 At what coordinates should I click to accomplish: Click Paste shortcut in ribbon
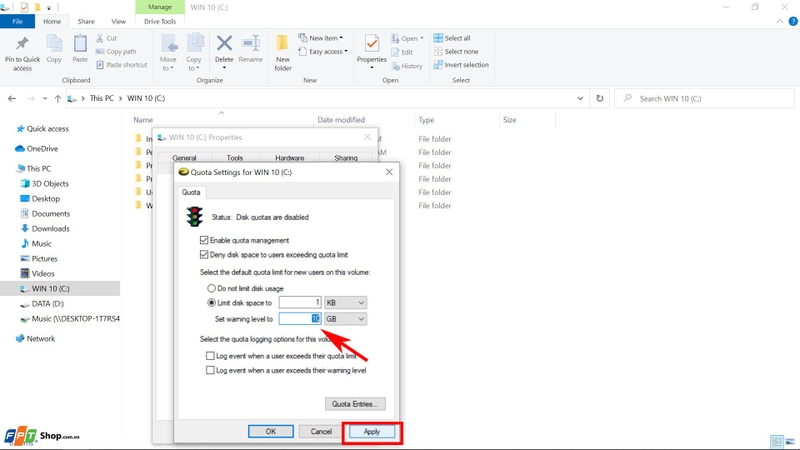point(121,65)
